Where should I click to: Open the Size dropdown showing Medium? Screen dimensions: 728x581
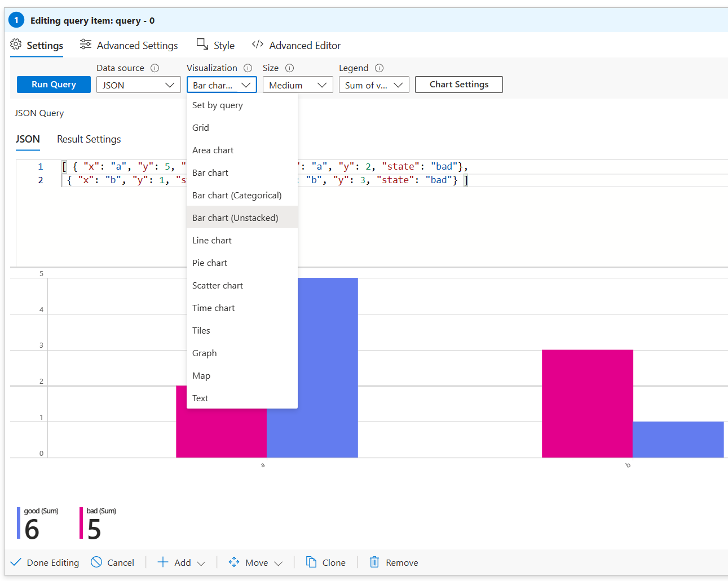coord(297,84)
